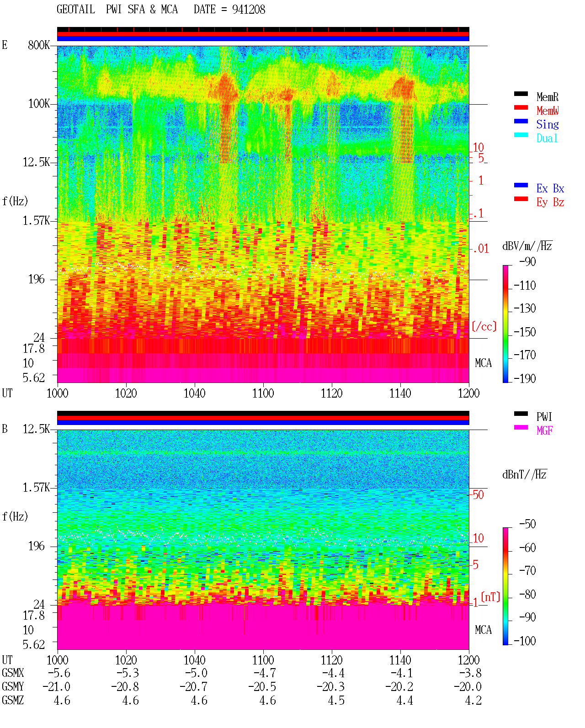Select the 'MemW' legend label

[x=548, y=111]
